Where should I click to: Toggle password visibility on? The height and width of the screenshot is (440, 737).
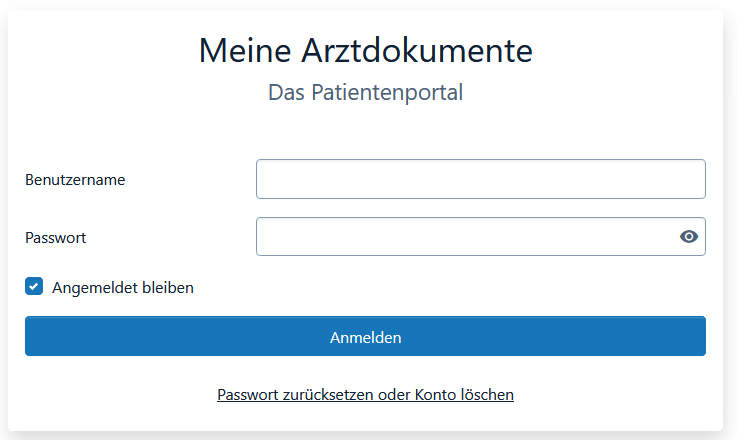coord(688,237)
